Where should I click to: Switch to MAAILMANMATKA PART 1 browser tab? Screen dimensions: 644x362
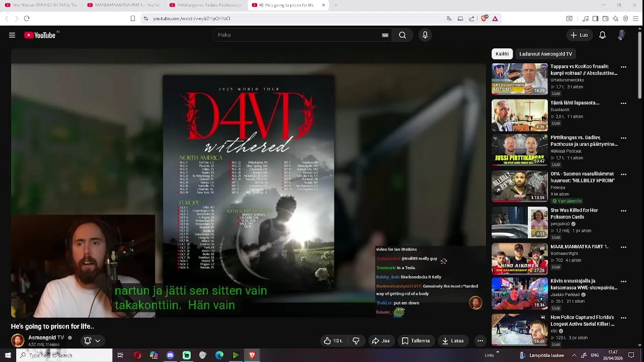point(123,5)
